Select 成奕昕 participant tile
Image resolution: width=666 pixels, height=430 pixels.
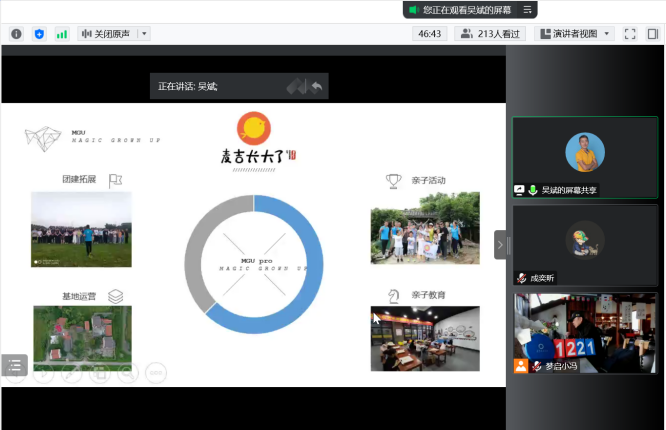(585, 245)
